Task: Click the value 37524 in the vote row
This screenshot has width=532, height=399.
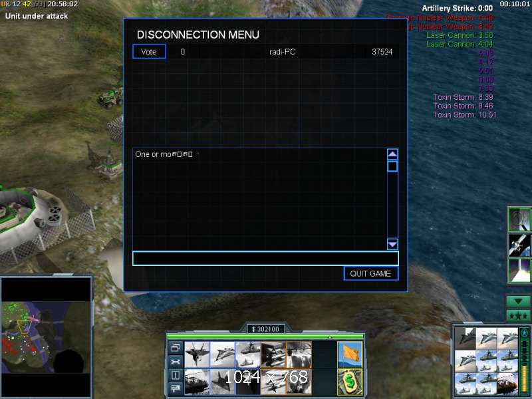Action: [382, 52]
